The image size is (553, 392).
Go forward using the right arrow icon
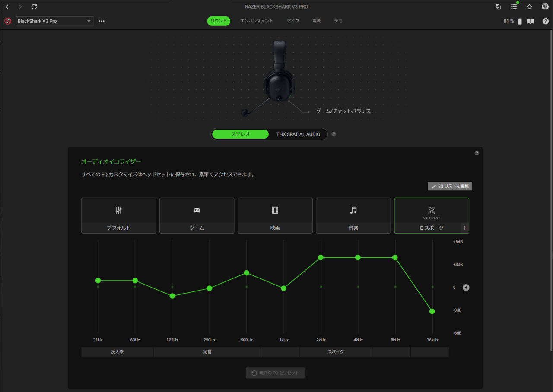point(20,7)
